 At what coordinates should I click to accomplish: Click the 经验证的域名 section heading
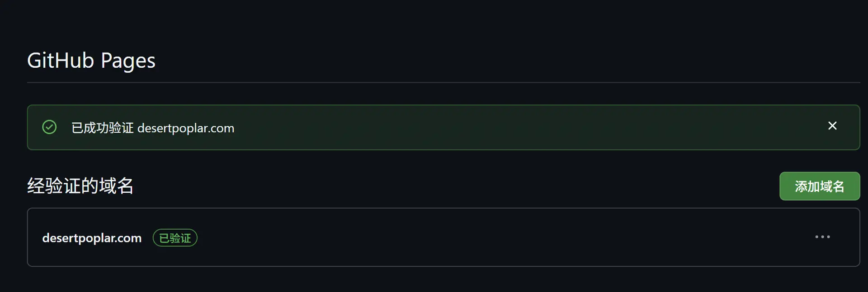click(80, 186)
